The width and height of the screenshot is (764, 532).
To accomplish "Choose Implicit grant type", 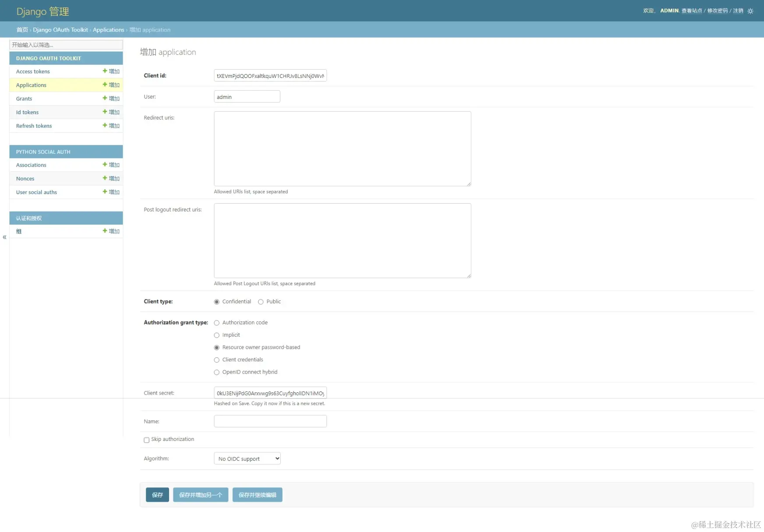I will [216, 335].
